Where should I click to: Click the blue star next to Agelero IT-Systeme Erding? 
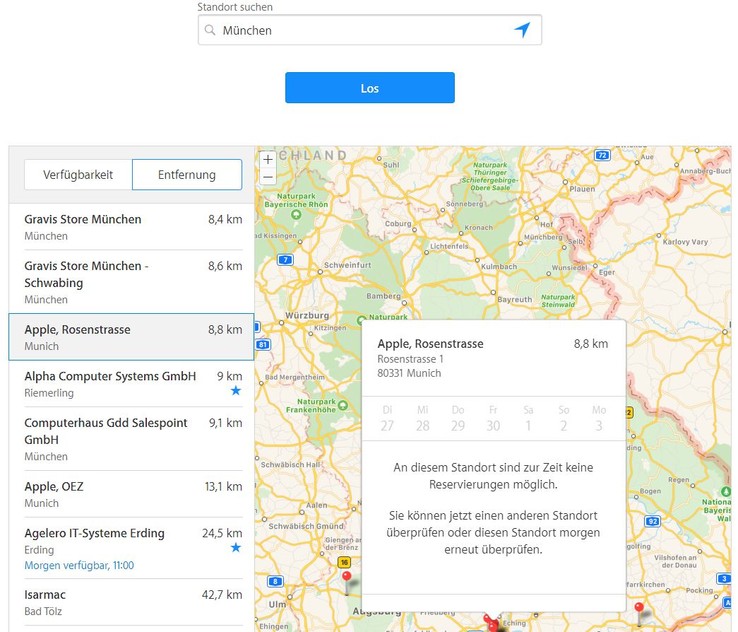pos(236,547)
